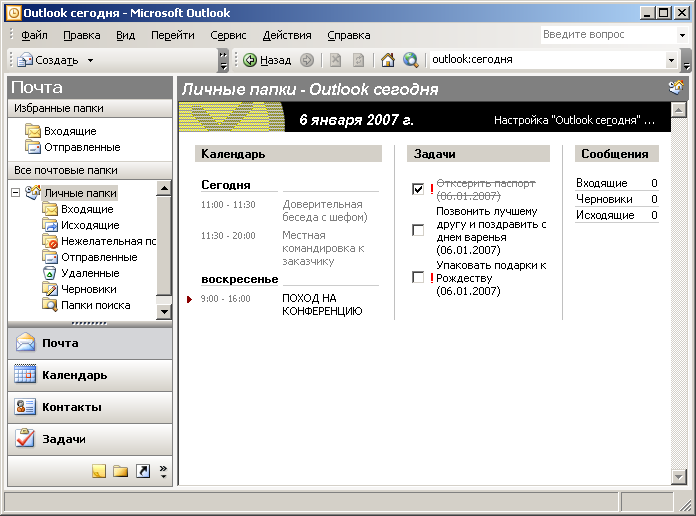Click the outlook:сегодня address field
Image resolution: width=696 pixels, height=516 pixels.
(548, 60)
